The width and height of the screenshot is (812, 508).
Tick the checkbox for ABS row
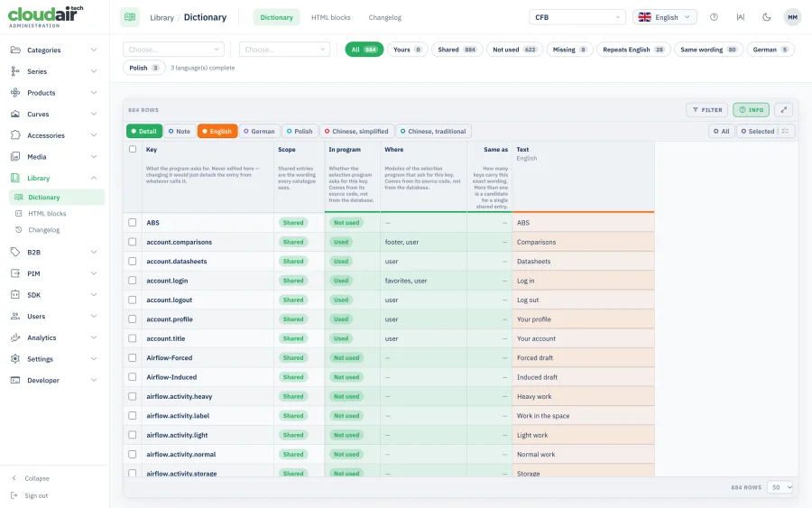click(x=133, y=222)
